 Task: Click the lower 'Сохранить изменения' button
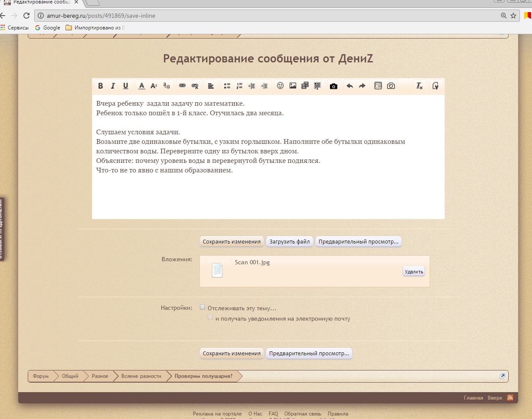click(x=232, y=353)
